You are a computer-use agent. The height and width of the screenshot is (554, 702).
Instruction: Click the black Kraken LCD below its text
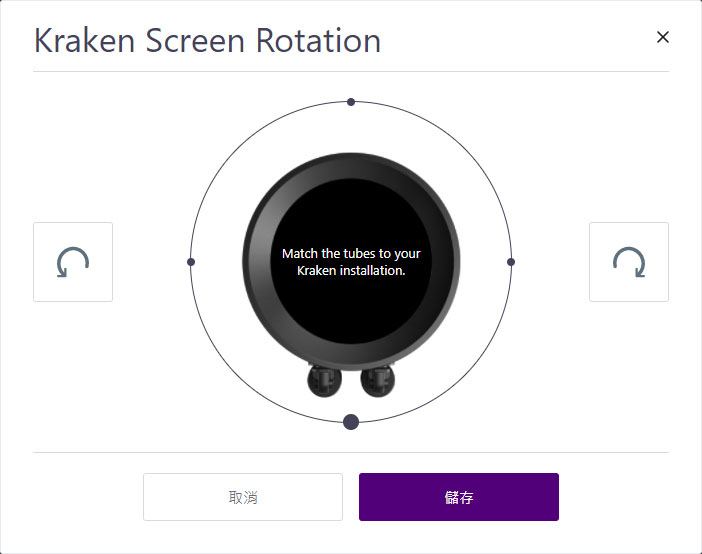351,309
